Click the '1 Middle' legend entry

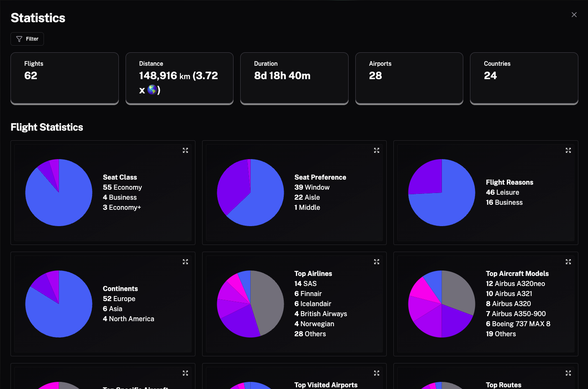point(307,207)
